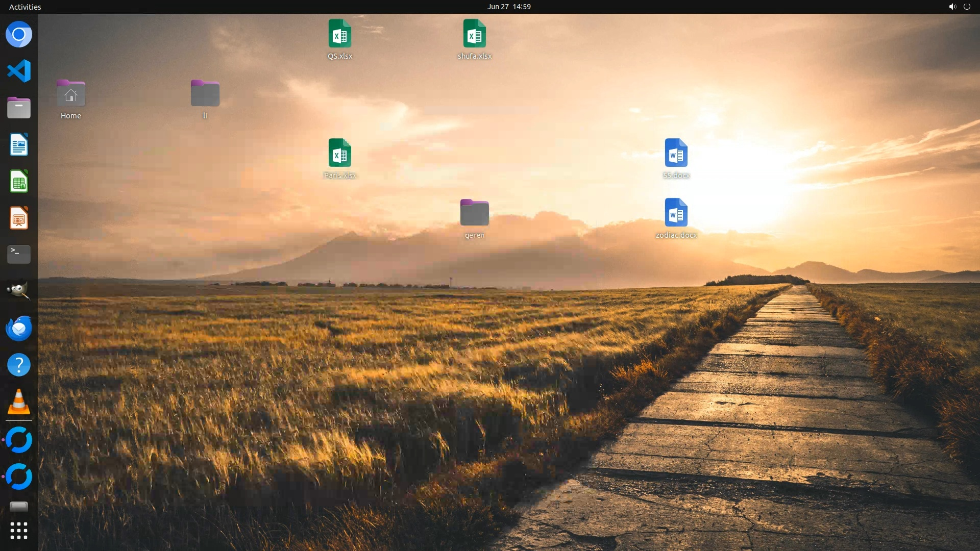Screen dimensions: 980x551
Task: Open Thunderbird mail from dock
Action: point(19,328)
